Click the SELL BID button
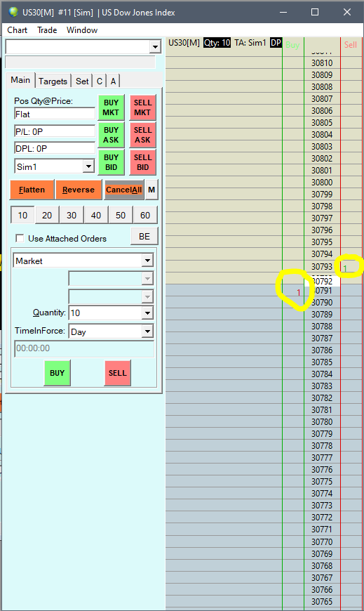The height and width of the screenshot is (611, 364). click(x=142, y=162)
